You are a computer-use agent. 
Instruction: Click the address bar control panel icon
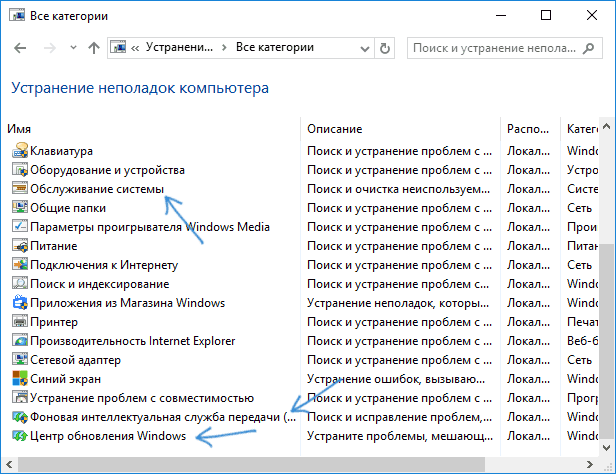118,47
